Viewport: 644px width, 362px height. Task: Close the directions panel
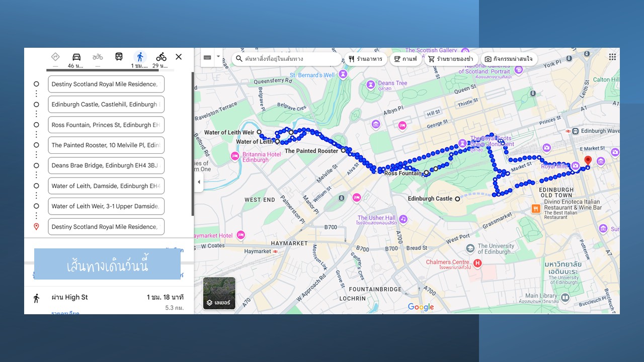point(179,57)
